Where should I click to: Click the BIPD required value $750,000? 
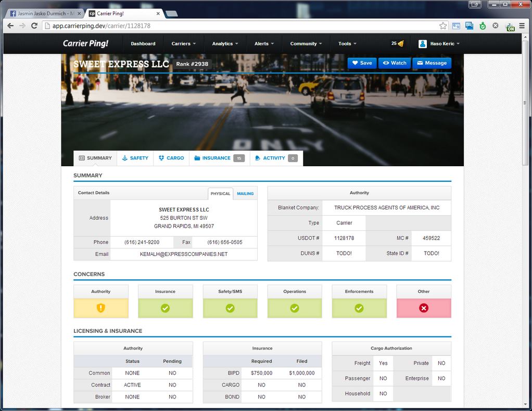click(x=262, y=373)
